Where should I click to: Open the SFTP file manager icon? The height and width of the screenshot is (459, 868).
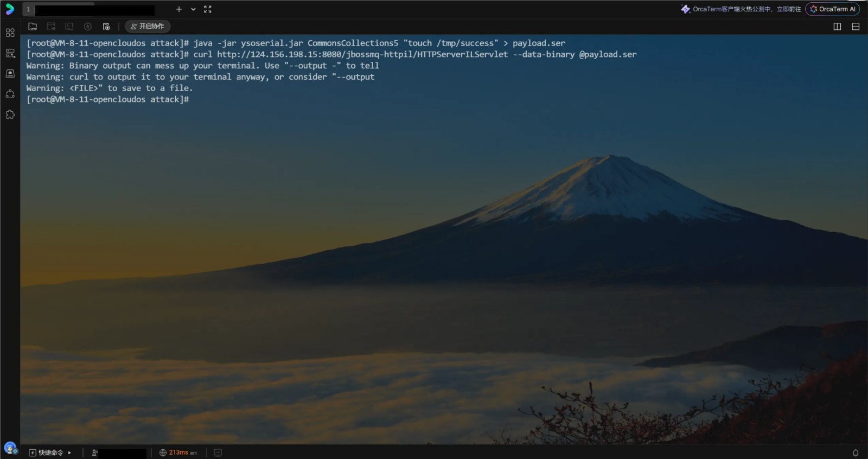tap(33, 26)
